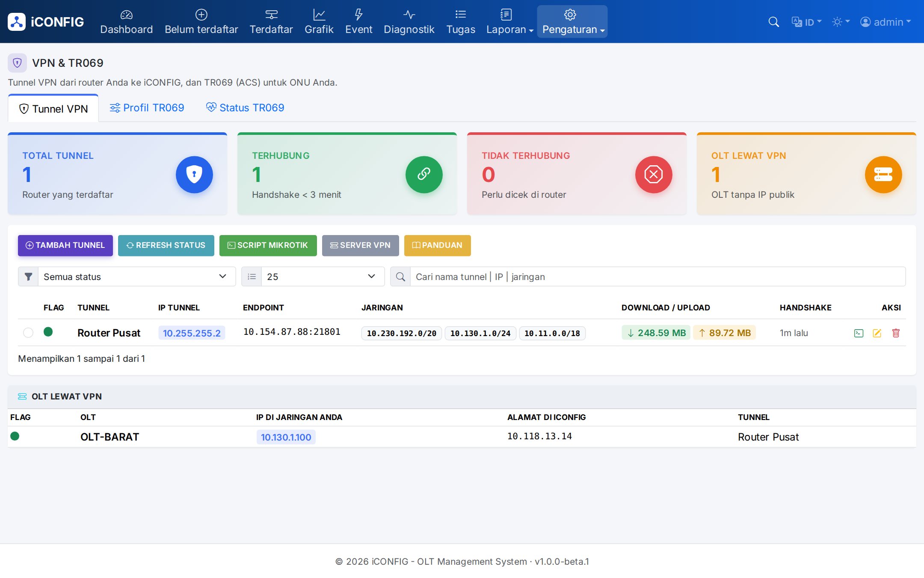The width and height of the screenshot is (924, 578).
Task: Click the list icon beside the 25 rows selector
Action: point(252,277)
